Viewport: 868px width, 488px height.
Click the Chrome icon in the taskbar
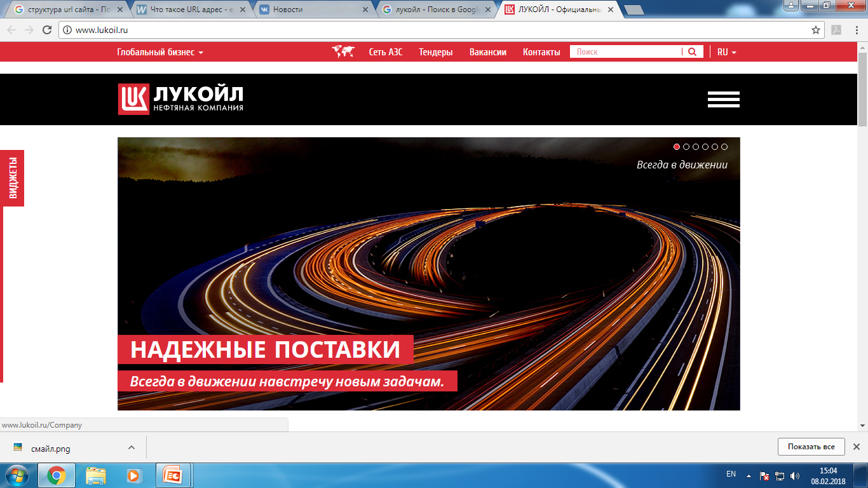(x=57, y=475)
